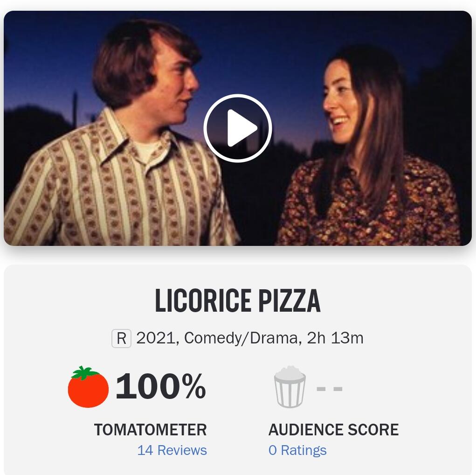Image resolution: width=476 pixels, height=475 pixels.
Task: Click the Comedy/Drama genre text
Action: pyautogui.click(x=241, y=338)
